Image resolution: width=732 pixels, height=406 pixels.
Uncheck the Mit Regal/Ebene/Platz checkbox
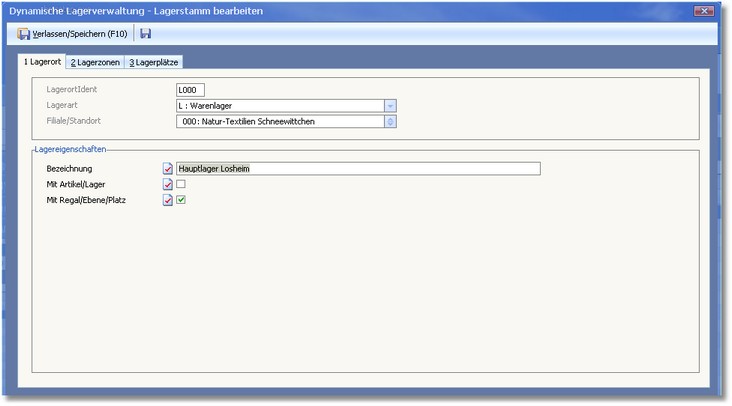point(181,200)
